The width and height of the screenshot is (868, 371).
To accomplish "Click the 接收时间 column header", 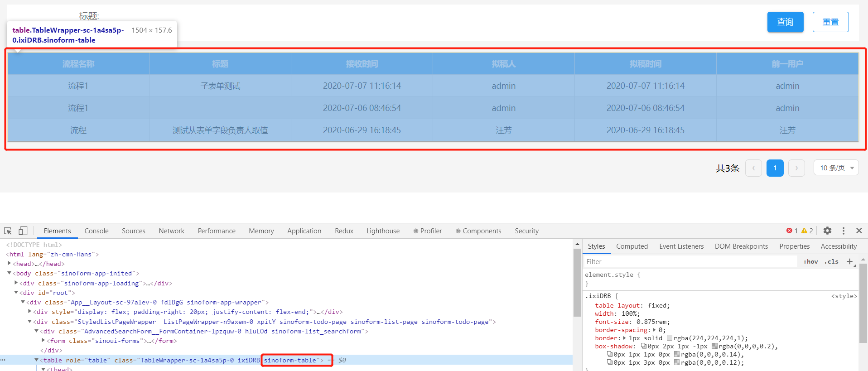I will (x=362, y=64).
